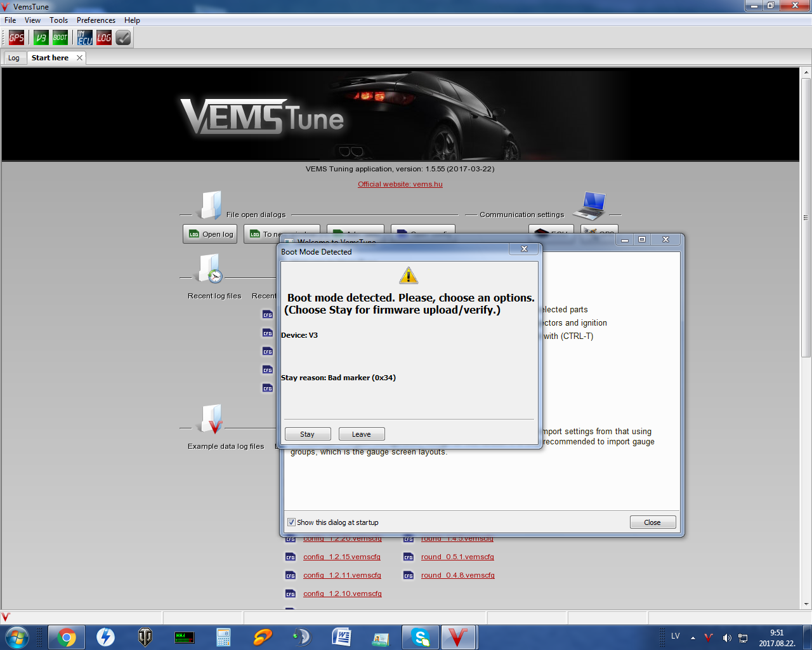Open the config_1.2.10.vemscfg link

coord(343,594)
